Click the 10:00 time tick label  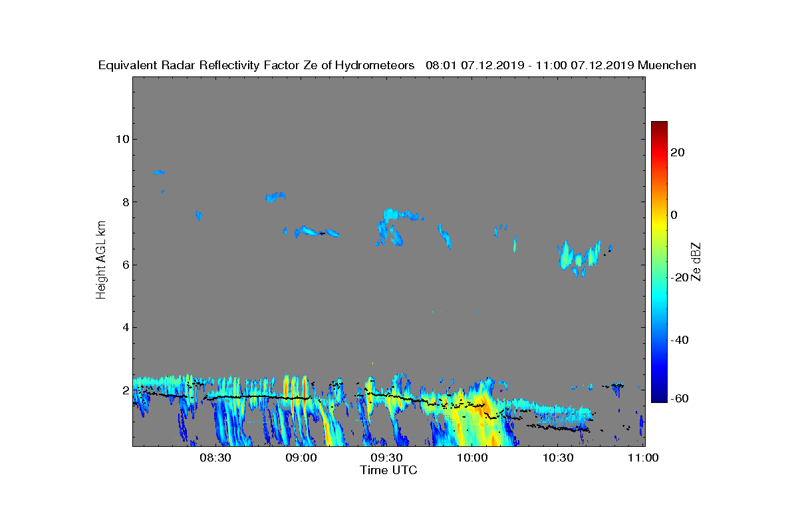473,458
